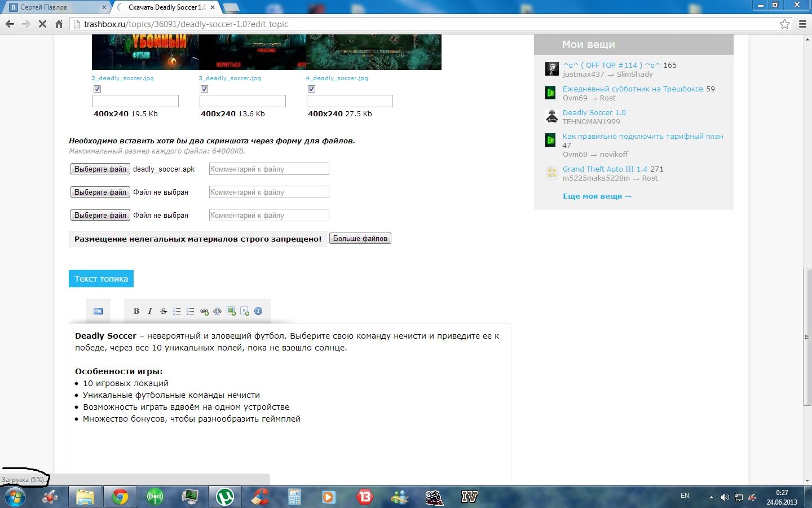
Task: Click the page vertical scrollbar thumb
Action: pyautogui.click(x=807, y=337)
